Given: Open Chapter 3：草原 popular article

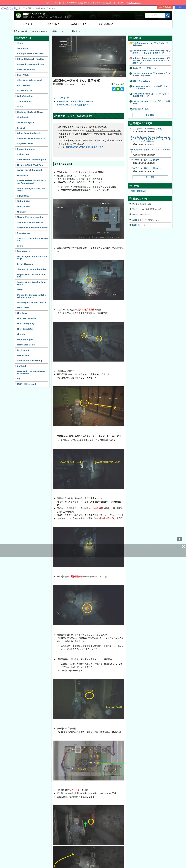Looking at the screenshot, I should (140, 109).
